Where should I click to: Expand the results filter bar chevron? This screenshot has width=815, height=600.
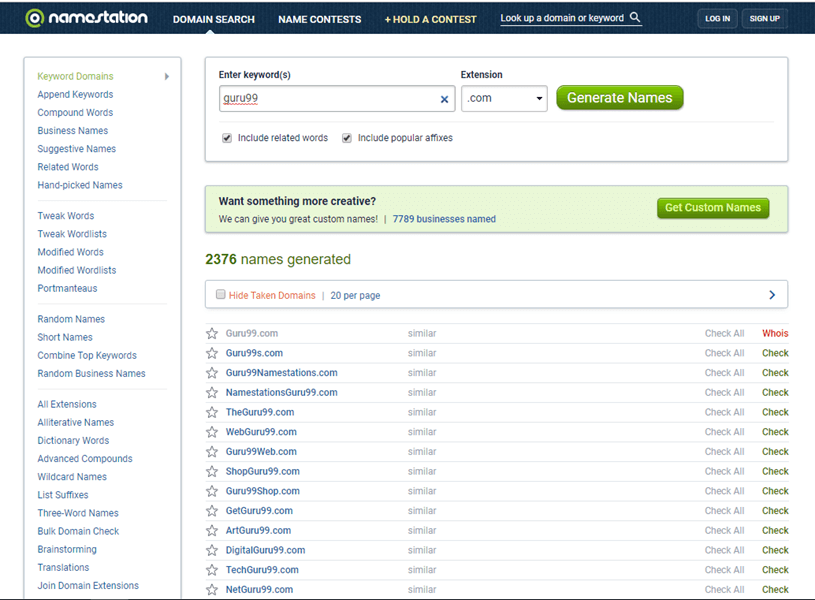pos(772,295)
